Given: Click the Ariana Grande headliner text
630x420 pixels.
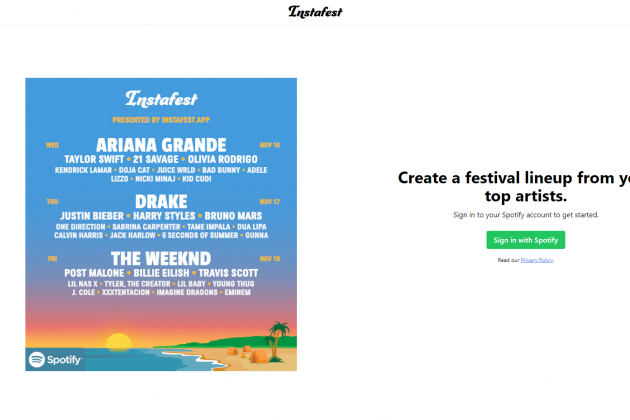Looking at the screenshot, I should pyautogui.click(x=160, y=144).
